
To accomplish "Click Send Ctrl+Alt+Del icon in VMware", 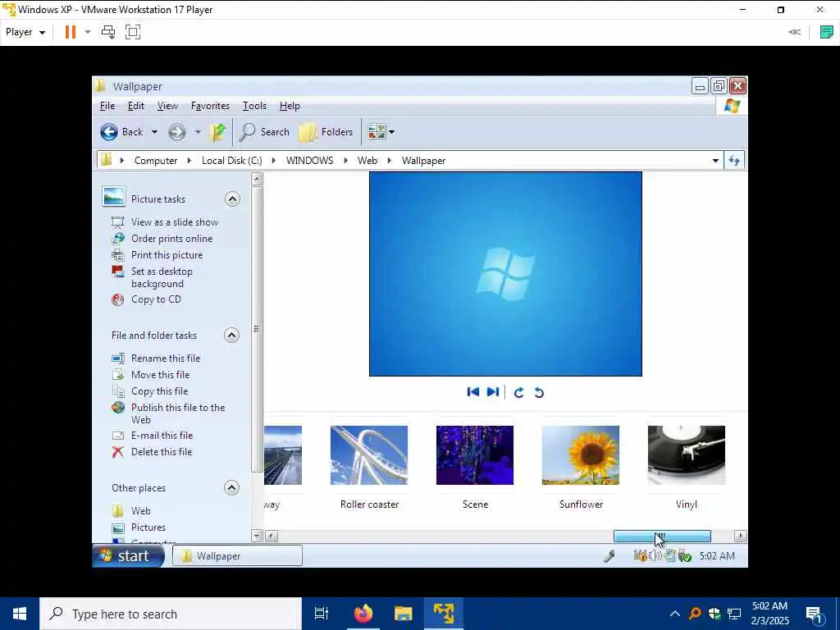I will (108, 32).
